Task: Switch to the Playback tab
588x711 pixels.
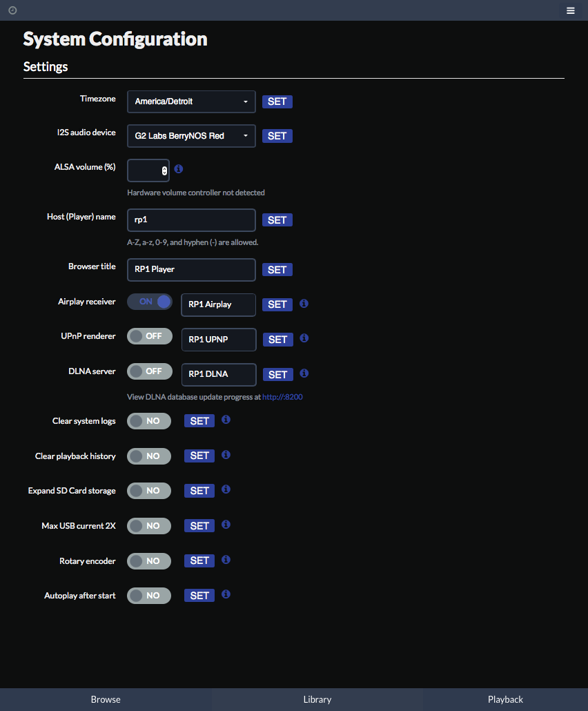Action: pos(505,699)
